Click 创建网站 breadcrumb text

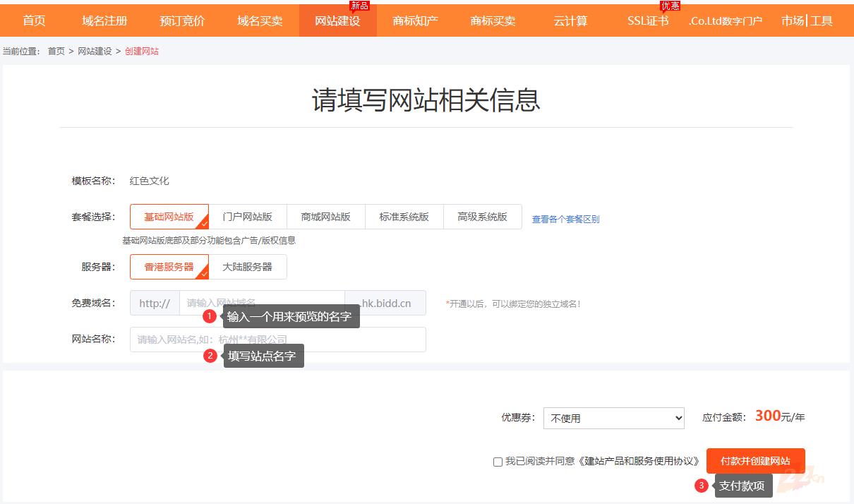[x=142, y=52]
